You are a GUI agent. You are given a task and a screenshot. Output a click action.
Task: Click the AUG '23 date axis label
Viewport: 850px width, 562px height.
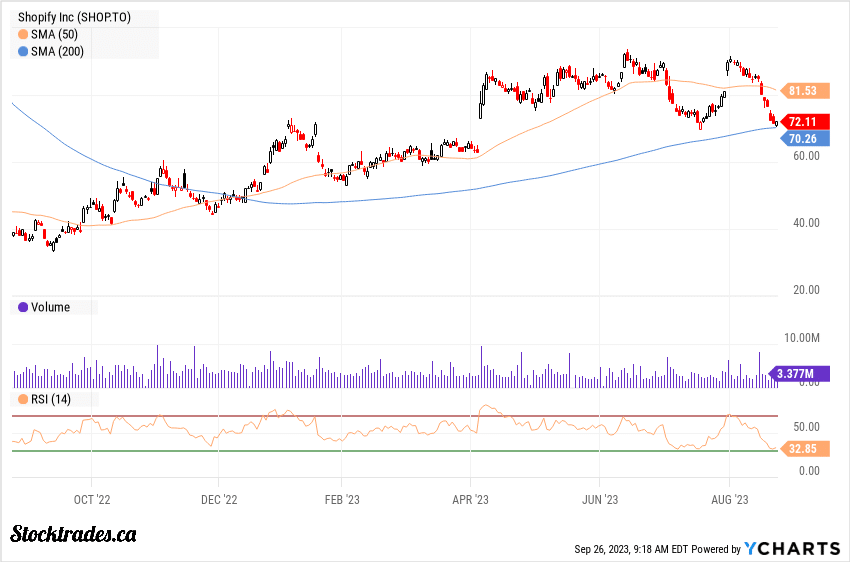[x=728, y=497]
